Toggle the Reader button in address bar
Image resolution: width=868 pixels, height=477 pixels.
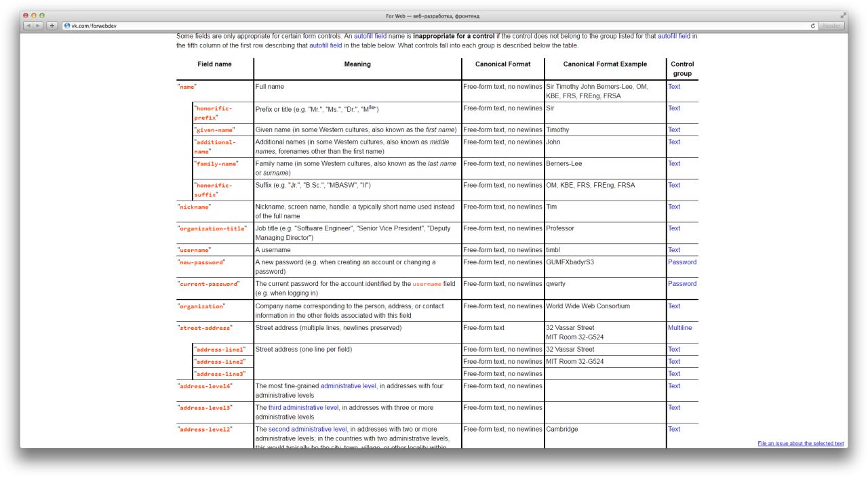(831, 25)
